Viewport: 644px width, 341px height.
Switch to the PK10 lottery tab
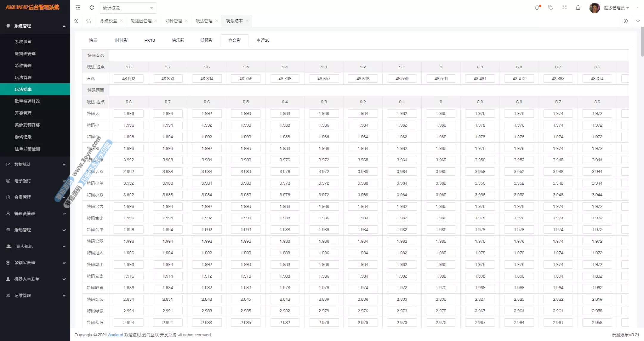tap(150, 40)
